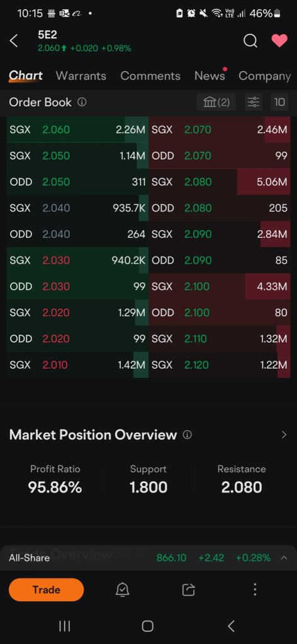Select the SGX 2.080 ask row

point(220,182)
